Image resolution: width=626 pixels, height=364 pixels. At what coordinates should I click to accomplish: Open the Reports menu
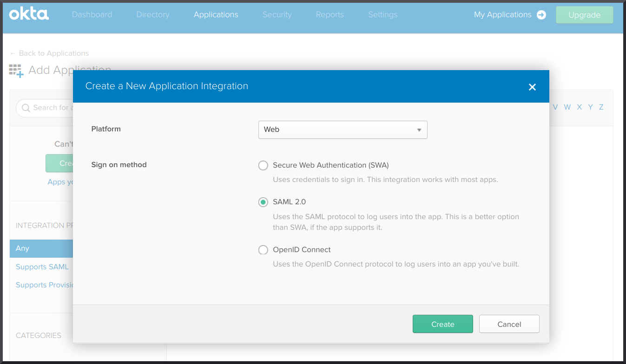pos(330,14)
